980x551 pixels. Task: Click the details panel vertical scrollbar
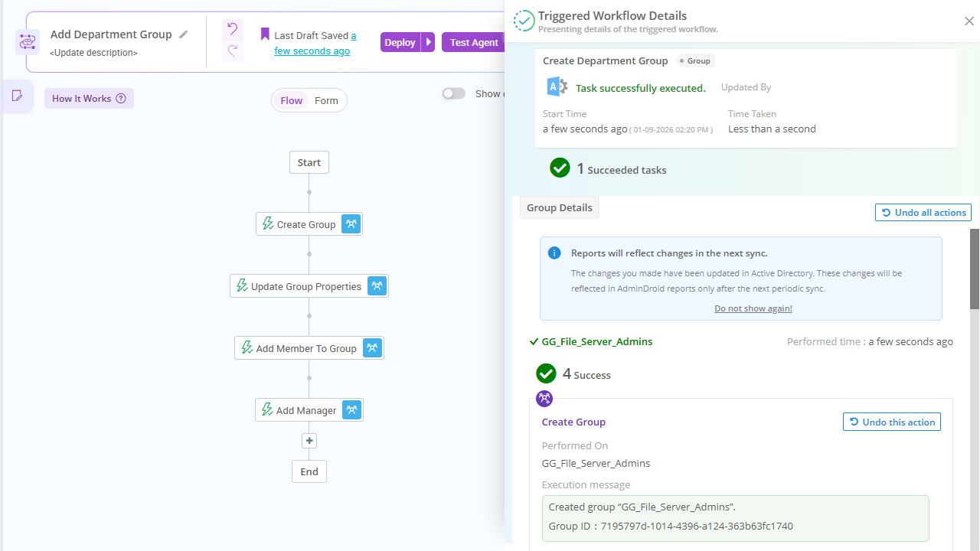coord(975,268)
